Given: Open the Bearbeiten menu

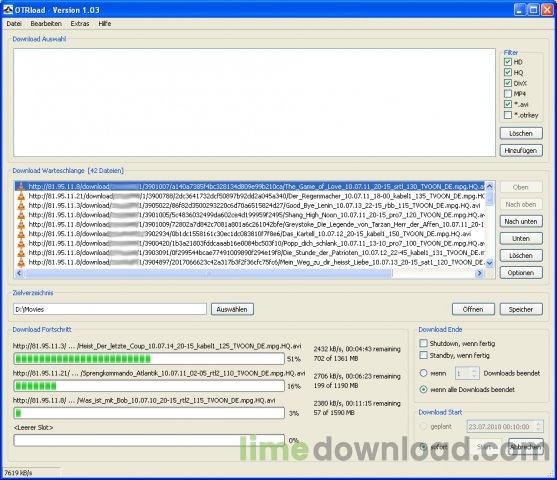Looking at the screenshot, I should click(46, 24).
